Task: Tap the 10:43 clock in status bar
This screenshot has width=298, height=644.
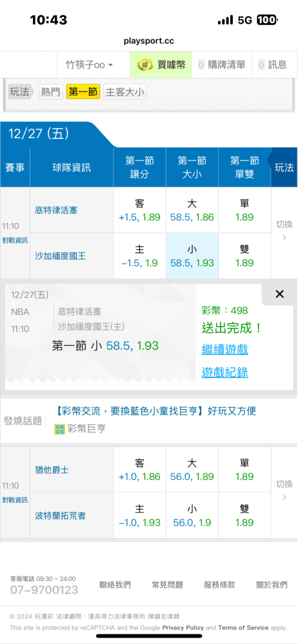Action: pos(48,20)
